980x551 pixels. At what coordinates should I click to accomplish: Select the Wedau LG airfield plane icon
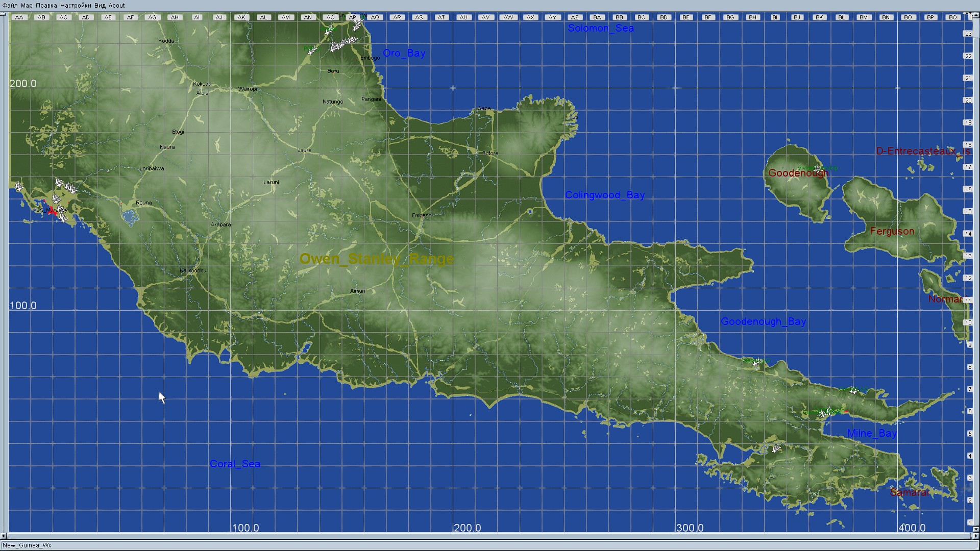click(756, 363)
